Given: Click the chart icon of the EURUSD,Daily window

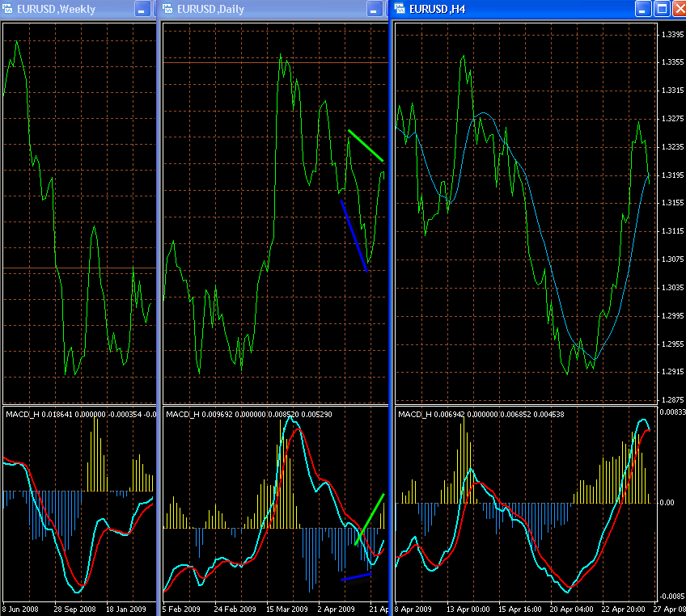Looking at the screenshot, I should pos(167,9).
